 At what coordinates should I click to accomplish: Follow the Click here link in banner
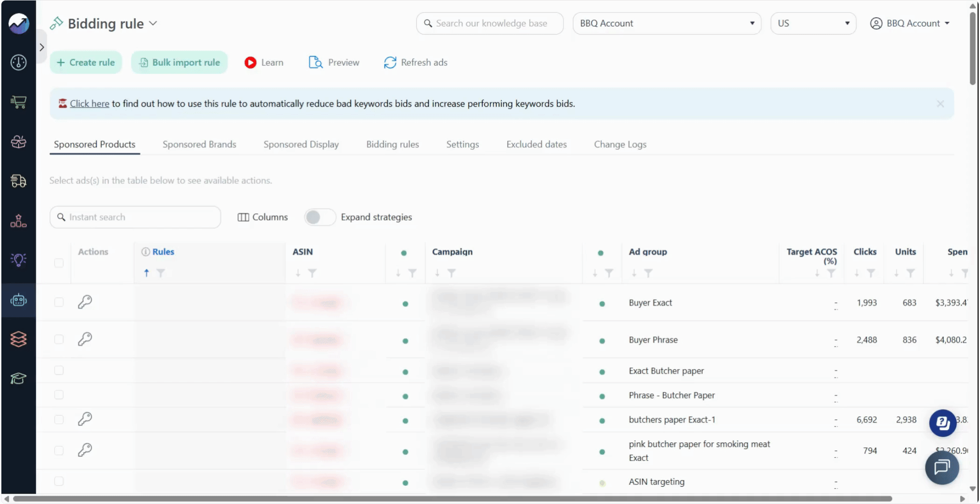click(90, 104)
